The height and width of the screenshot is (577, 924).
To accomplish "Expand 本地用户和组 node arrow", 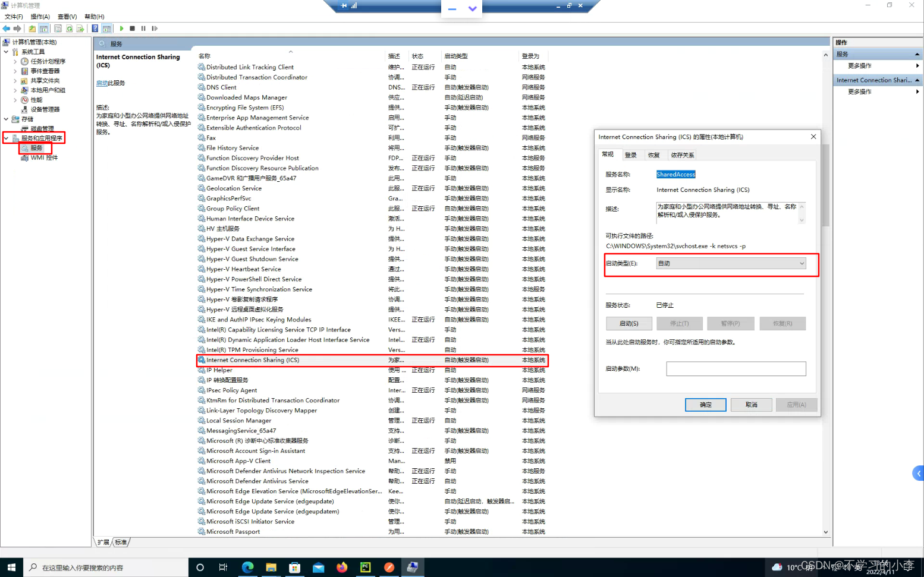I will pos(15,90).
